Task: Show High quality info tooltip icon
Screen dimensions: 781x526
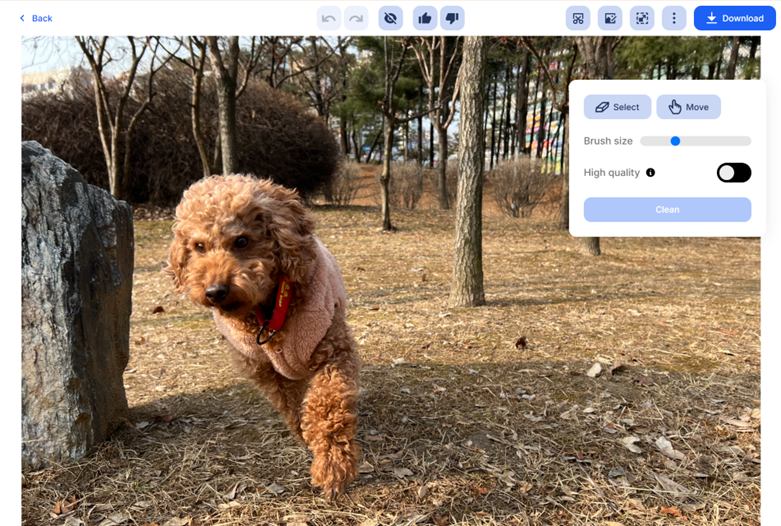Action: [x=651, y=173]
